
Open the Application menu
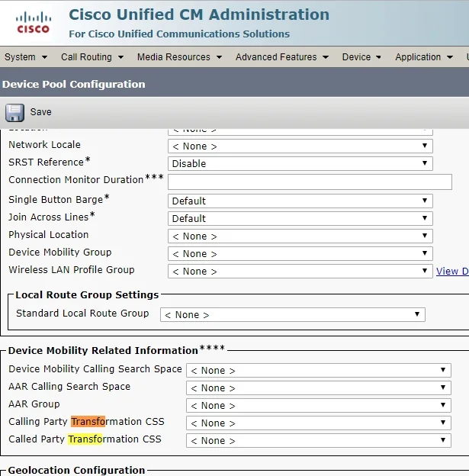[424, 57]
